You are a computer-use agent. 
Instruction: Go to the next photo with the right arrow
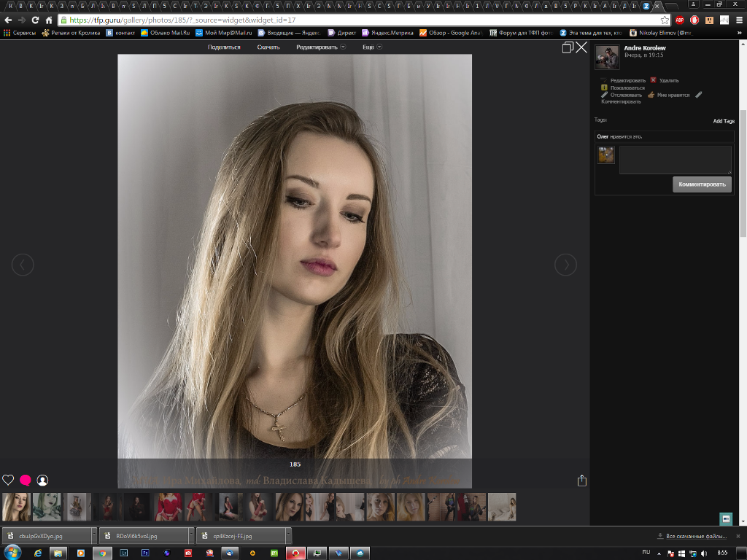(x=565, y=265)
